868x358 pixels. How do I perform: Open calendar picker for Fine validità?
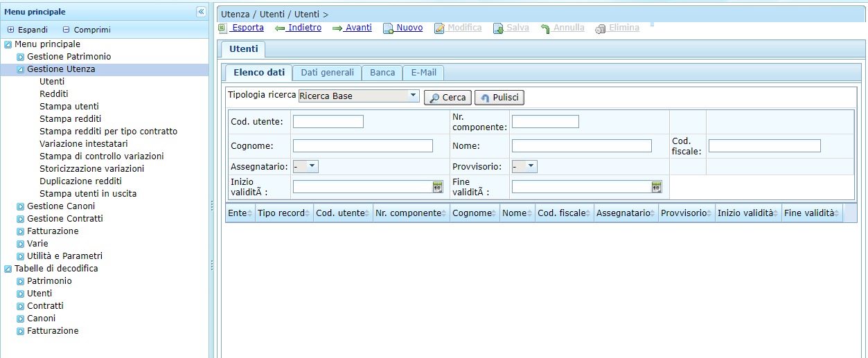(x=656, y=186)
